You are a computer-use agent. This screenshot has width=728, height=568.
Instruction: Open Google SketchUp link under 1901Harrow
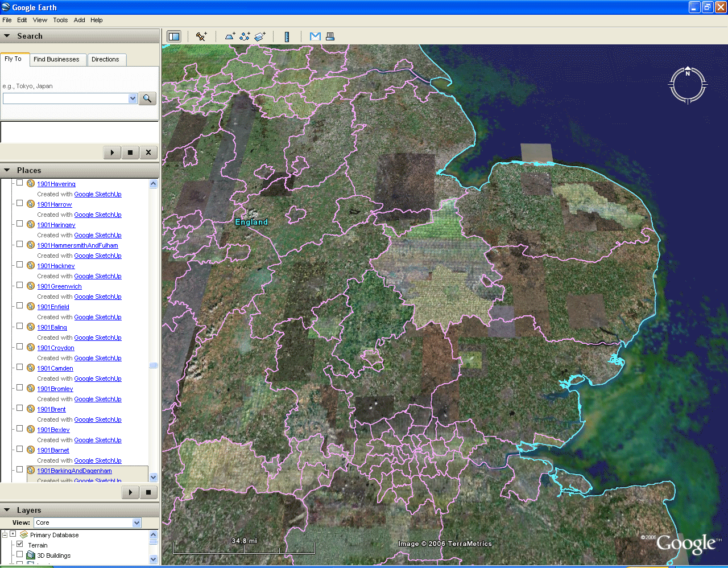coord(98,215)
